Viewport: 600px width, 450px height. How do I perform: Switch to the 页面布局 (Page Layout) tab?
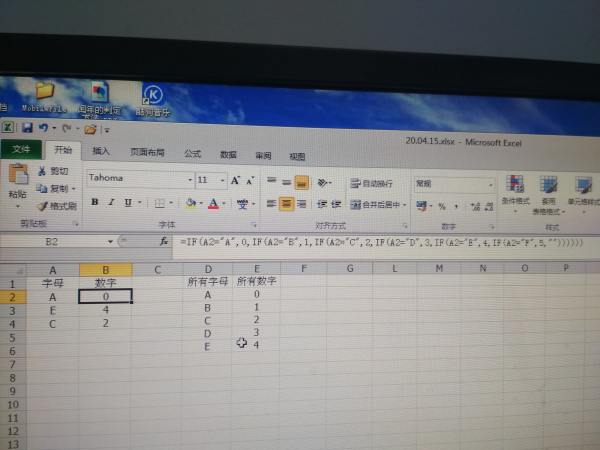click(147, 152)
